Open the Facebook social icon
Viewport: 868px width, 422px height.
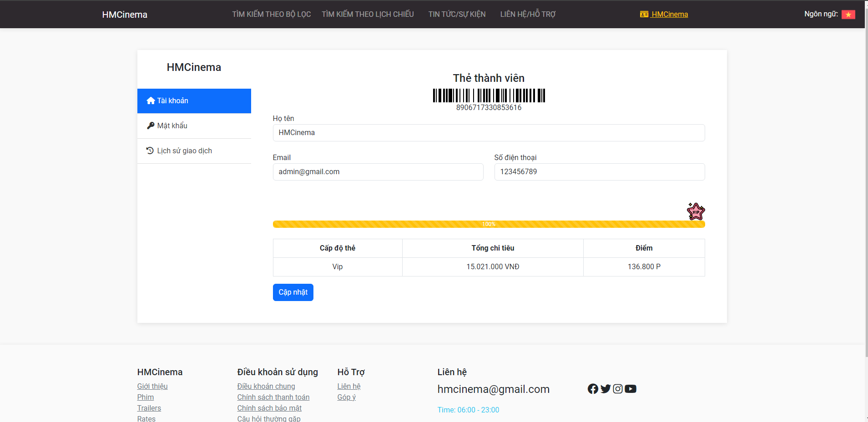593,389
